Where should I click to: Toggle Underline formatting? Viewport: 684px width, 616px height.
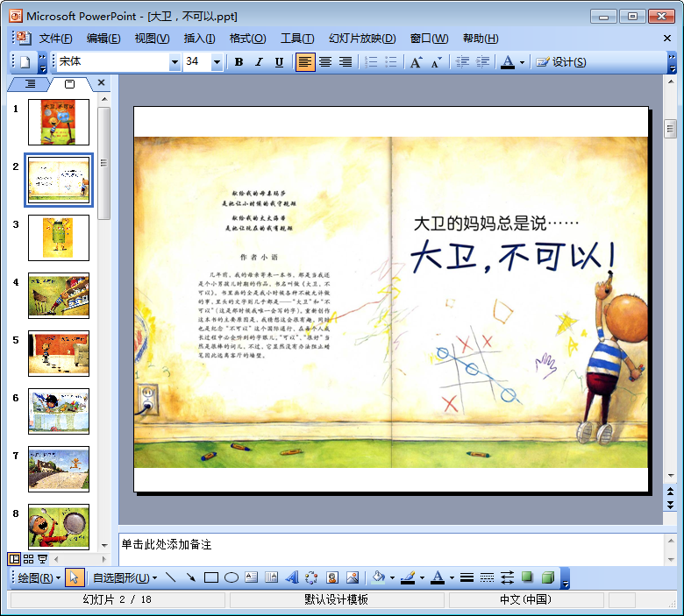[279, 62]
